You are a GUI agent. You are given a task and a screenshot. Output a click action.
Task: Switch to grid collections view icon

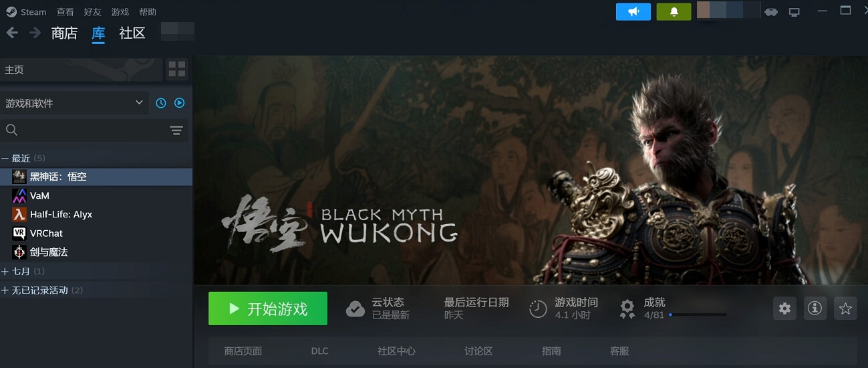177,69
